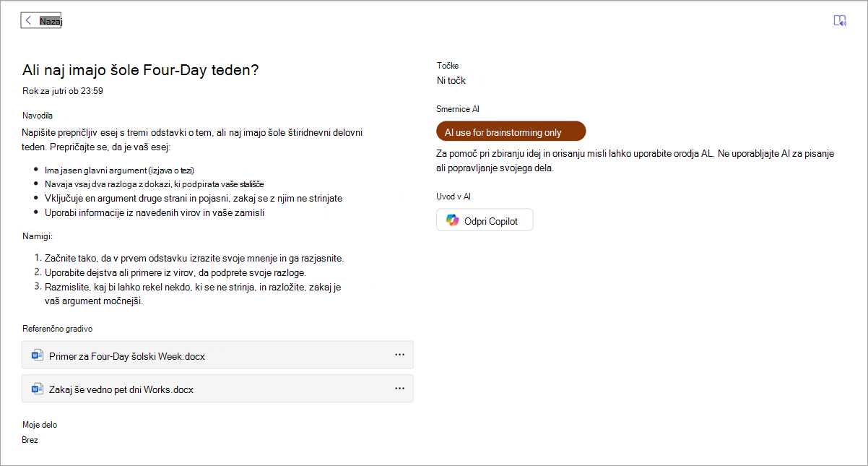Click the due date Rok za jutri text
Image resolution: width=868 pixels, height=466 pixels.
click(63, 91)
